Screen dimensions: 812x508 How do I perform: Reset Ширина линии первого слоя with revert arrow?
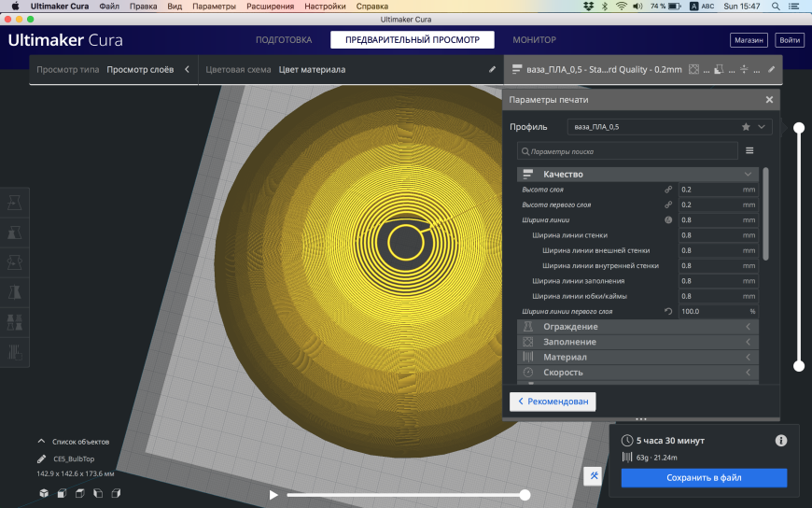[x=668, y=312]
